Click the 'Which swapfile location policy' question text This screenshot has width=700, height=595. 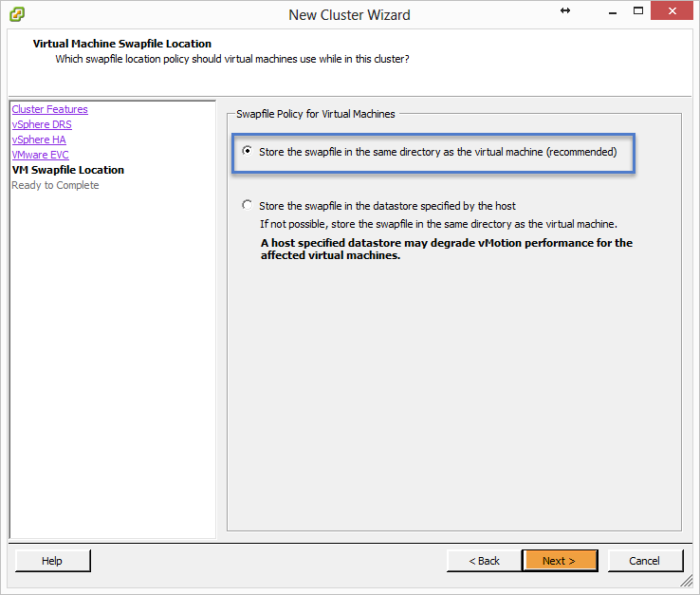[x=232, y=59]
